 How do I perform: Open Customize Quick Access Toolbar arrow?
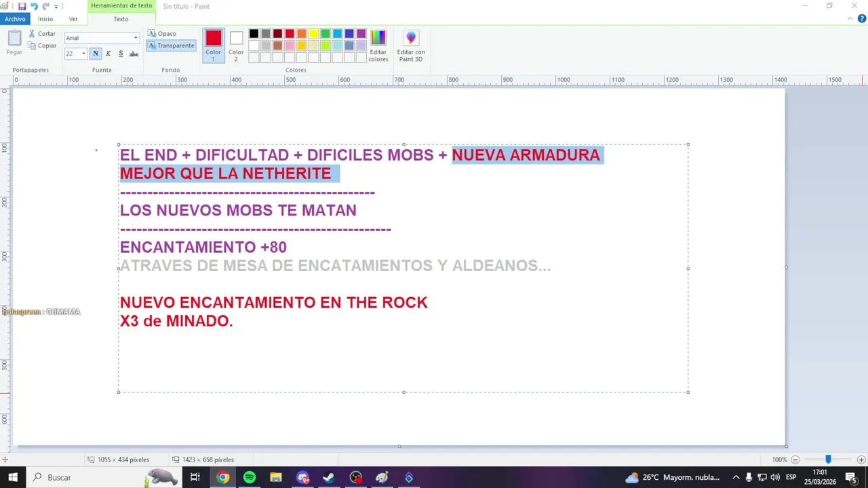pyautogui.click(x=56, y=6)
